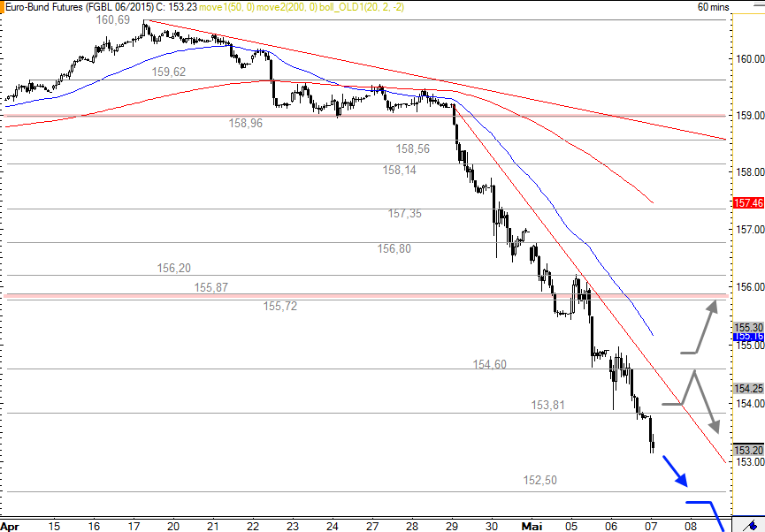765x532 pixels.
Task: Click date 29 on the time axis
Action: 452,527
